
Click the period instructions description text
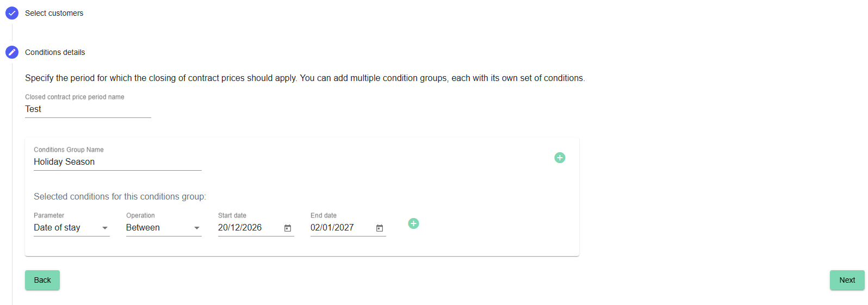coord(305,78)
